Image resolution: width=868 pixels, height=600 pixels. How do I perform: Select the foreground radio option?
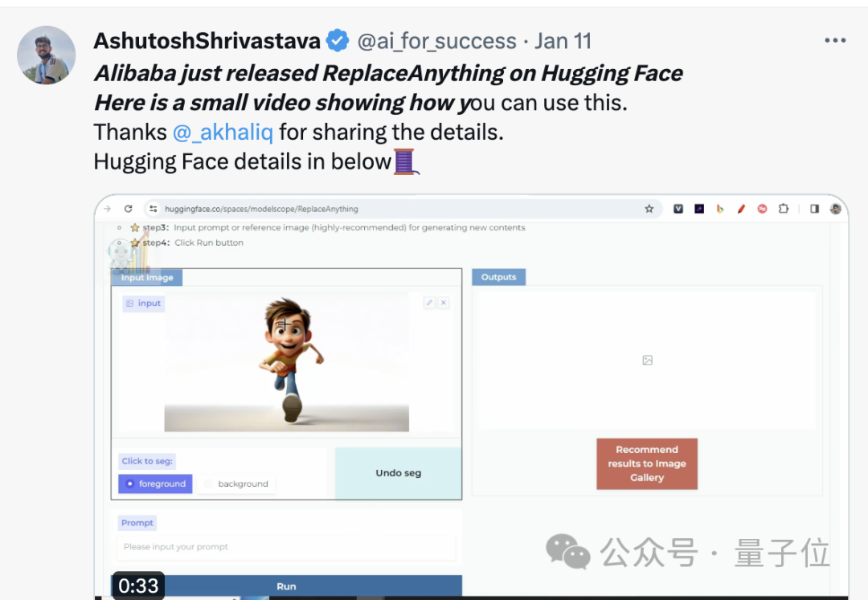tap(155, 484)
